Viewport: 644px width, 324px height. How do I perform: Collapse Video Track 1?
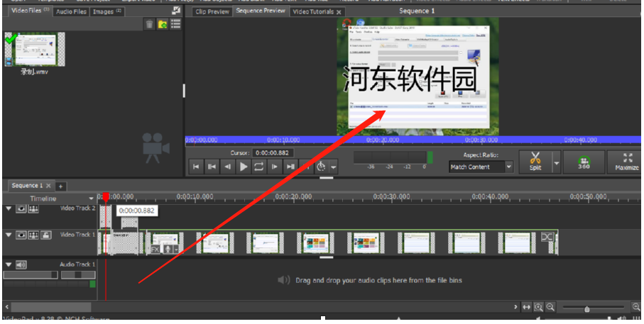click(x=9, y=235)
